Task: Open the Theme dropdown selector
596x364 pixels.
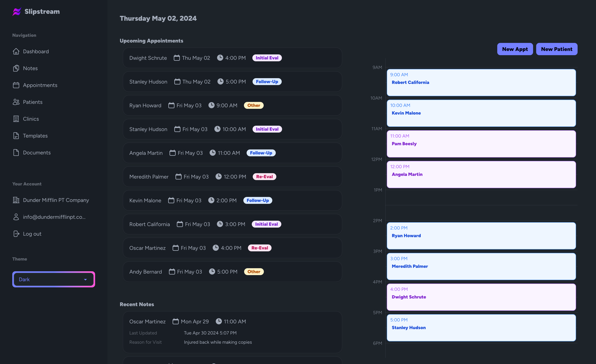Action: (53, 279)
